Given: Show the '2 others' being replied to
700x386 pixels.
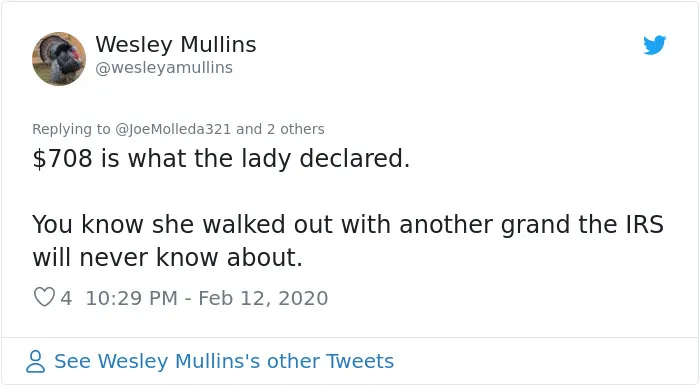Looking at the screenshot, I should coord(296,129).
